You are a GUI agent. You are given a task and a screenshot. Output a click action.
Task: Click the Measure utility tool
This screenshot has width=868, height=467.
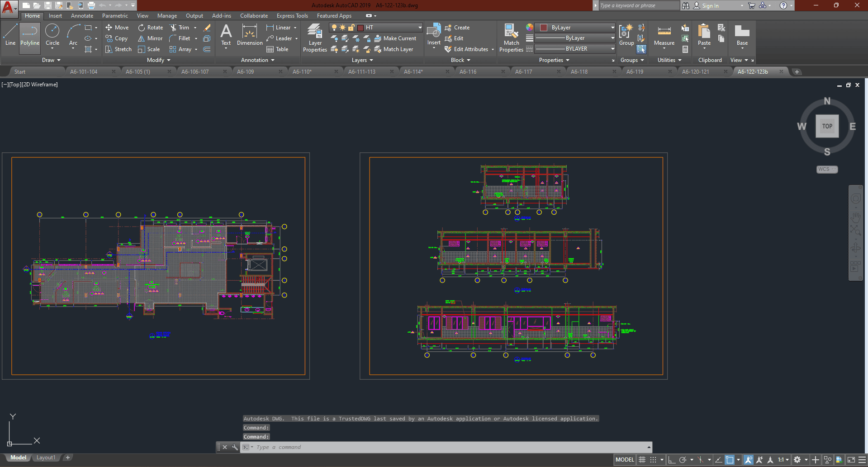664,35
